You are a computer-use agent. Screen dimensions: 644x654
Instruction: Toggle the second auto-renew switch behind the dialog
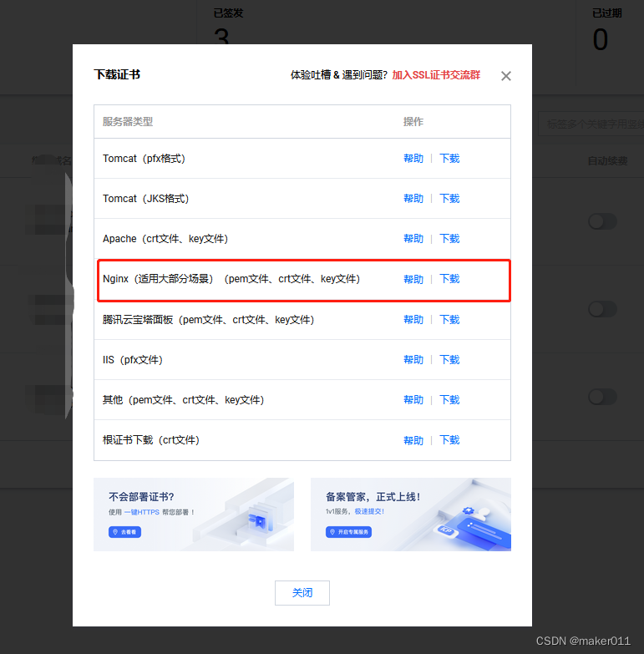602,309
